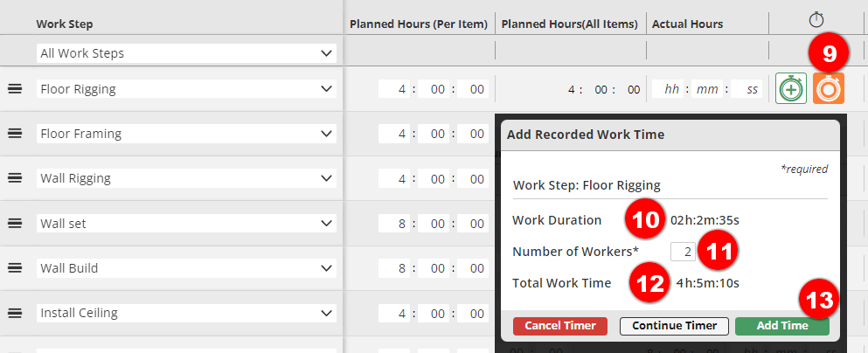Image resolution: width=868 pixels, height=353 pixels.
Task: Expand the Install Ceiling dropdown
Action: pos(186,313)
